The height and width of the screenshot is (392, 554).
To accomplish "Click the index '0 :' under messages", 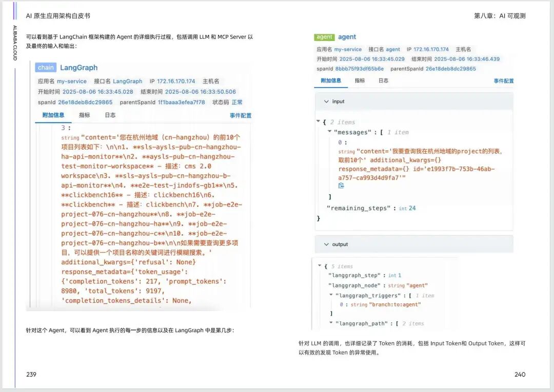I will click(x=342, y=142).
